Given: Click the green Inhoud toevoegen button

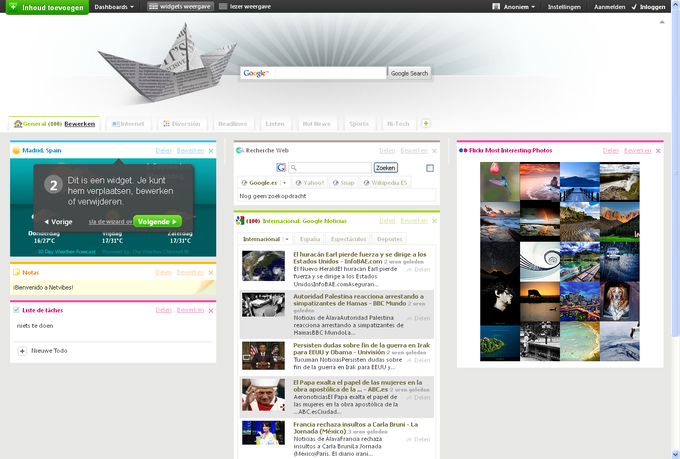Looking at the screenshot, I should tap(47, 7).
